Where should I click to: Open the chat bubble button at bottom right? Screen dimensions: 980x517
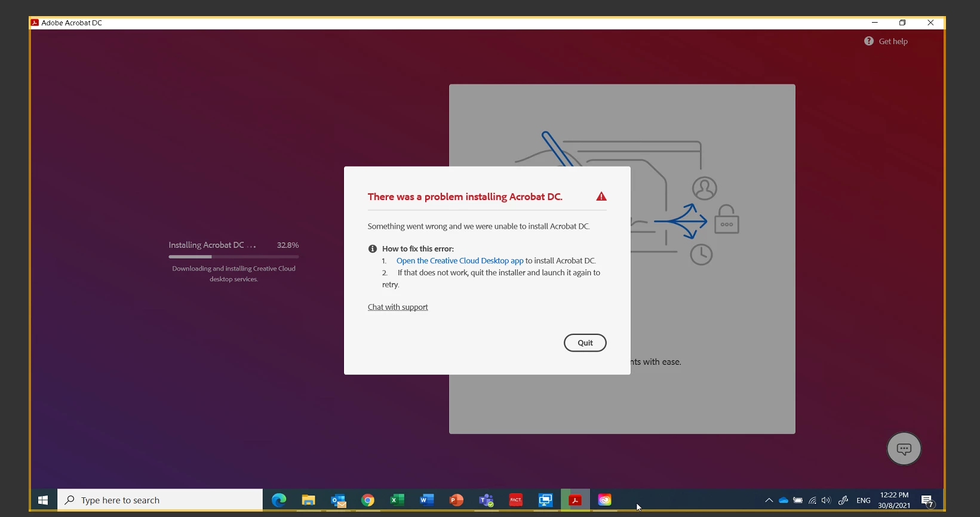pyautogui.click(x=904, y=448)
